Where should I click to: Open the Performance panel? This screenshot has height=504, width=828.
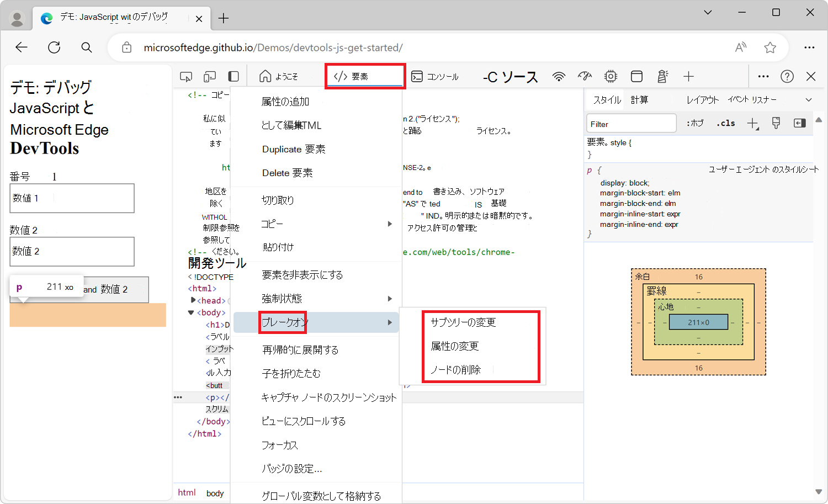pyautogui.click(x=585, y=76)
